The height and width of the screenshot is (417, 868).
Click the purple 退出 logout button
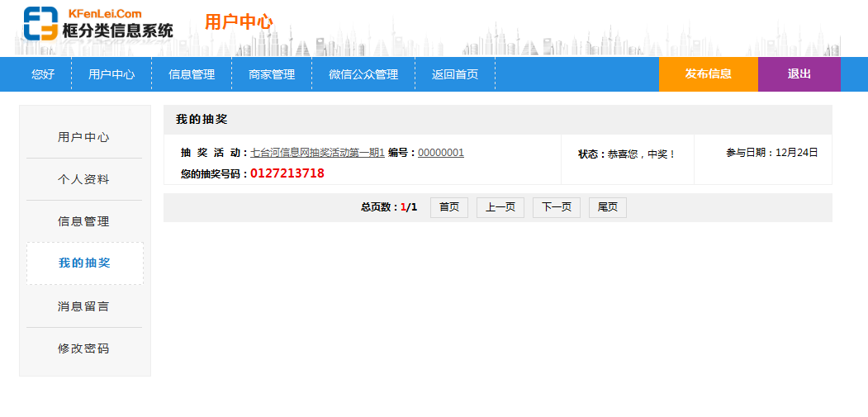799,74
